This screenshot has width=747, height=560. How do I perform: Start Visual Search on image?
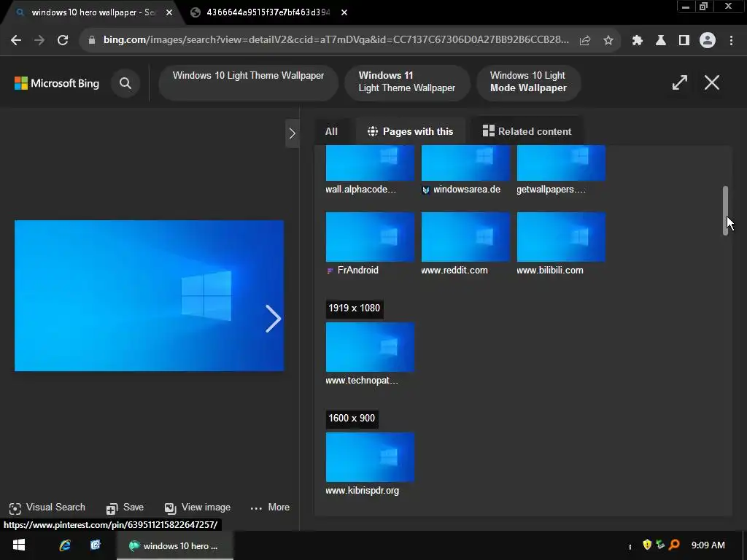click(47, 508)
